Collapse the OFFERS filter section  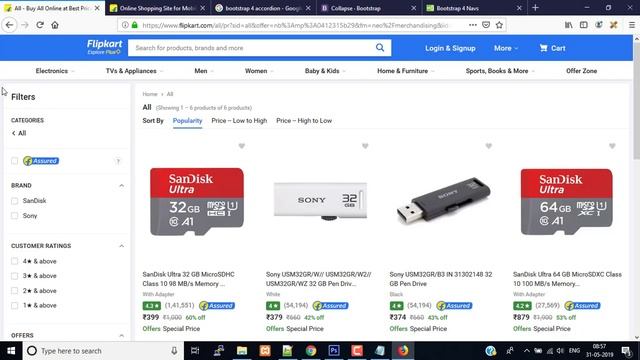[x=122, y=336]
